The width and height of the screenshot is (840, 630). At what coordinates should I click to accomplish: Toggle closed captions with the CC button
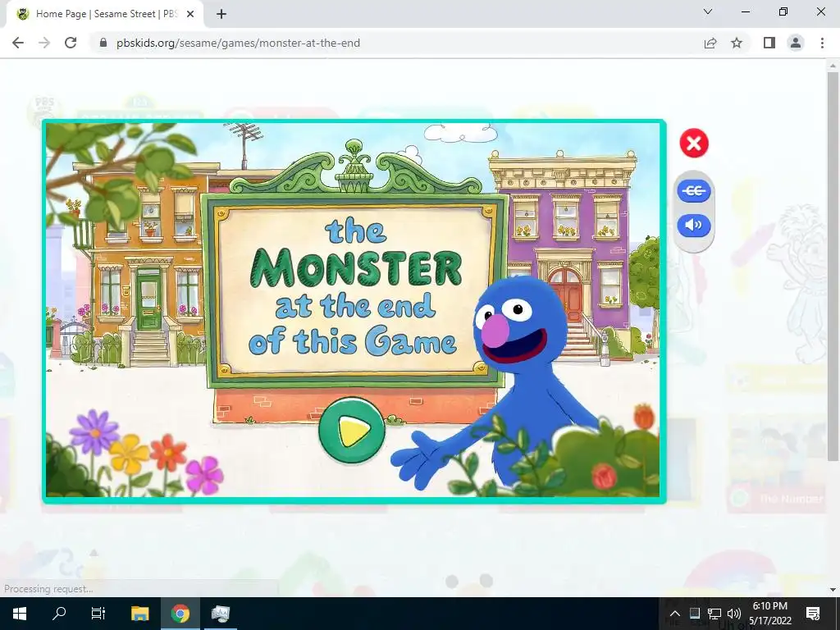coord(694,190)
